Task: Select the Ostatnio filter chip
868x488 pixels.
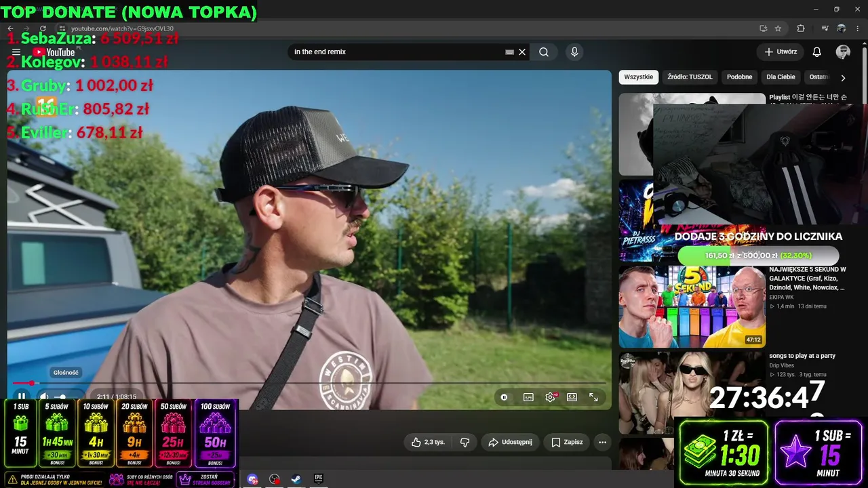Action: pyautogui.click(x=818, y=77)
